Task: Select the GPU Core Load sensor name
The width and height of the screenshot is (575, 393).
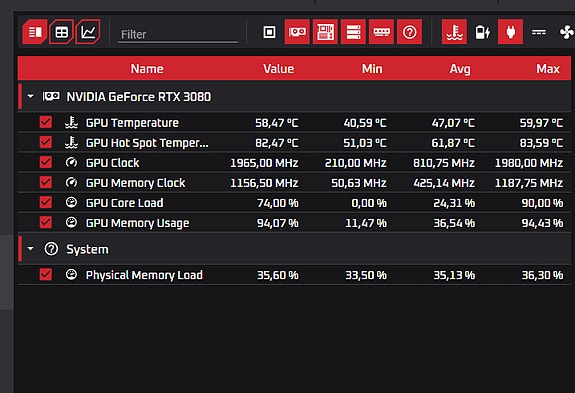Action: [124, 203]
